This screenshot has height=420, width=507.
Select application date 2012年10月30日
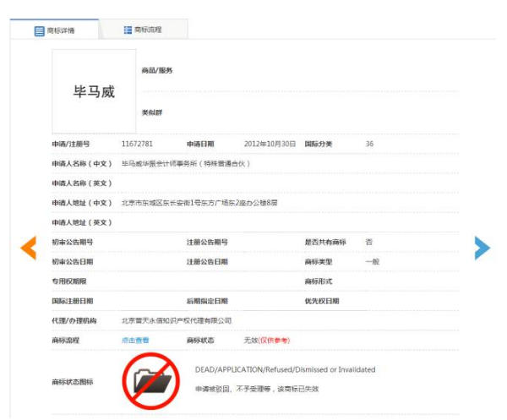[x=270, y=144]
